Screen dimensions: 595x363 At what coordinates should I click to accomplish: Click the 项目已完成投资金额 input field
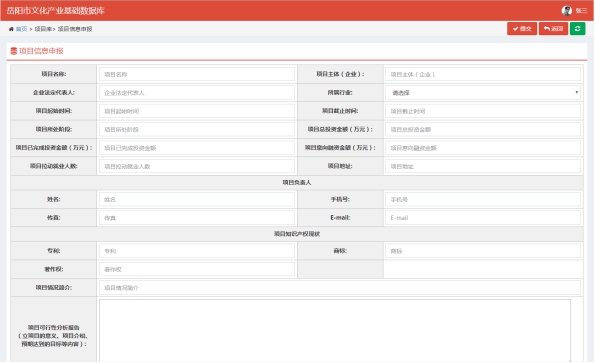[197, 148]
